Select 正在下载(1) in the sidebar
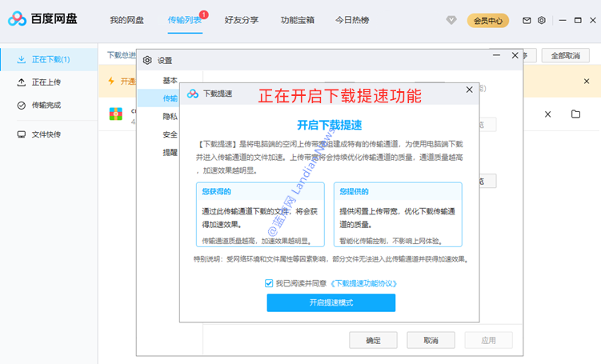The image size is (601, 364). (x=49, y=59)
